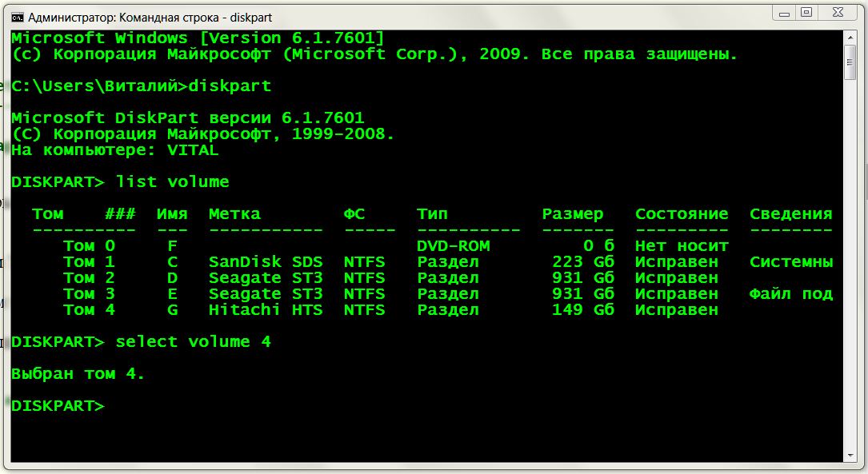Click the empty DISKPART> prompt at the bottom
This screenshot has height=474, width=868.
pos(58,406)
